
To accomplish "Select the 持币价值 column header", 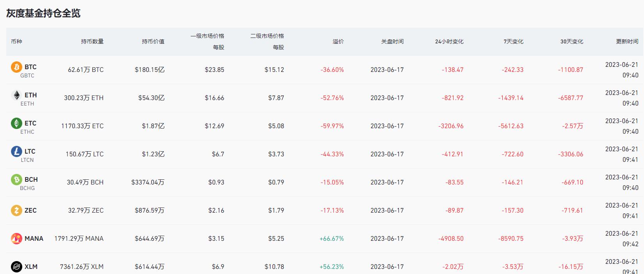I will coord(153,41).
